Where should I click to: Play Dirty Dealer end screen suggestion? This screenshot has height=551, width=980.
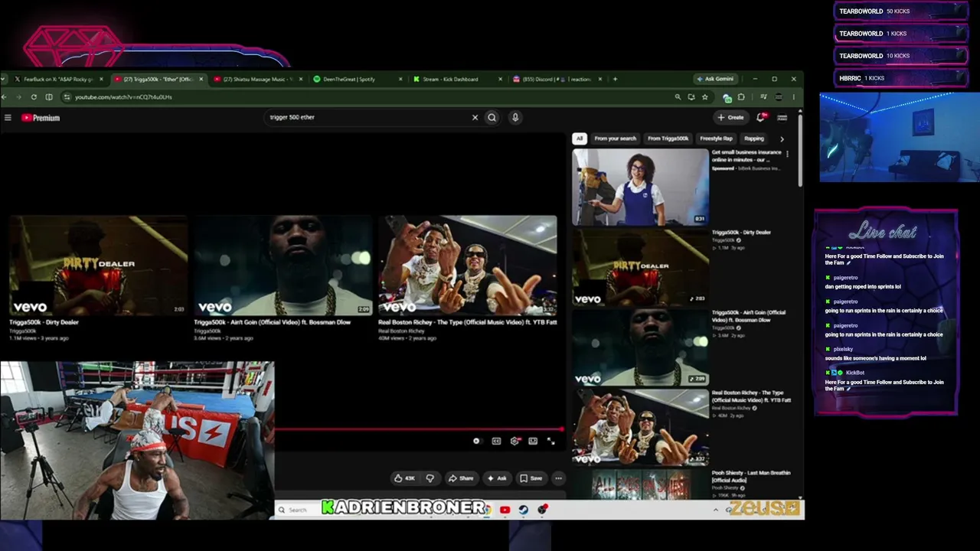pyautogui.click(x=99, y=265)
